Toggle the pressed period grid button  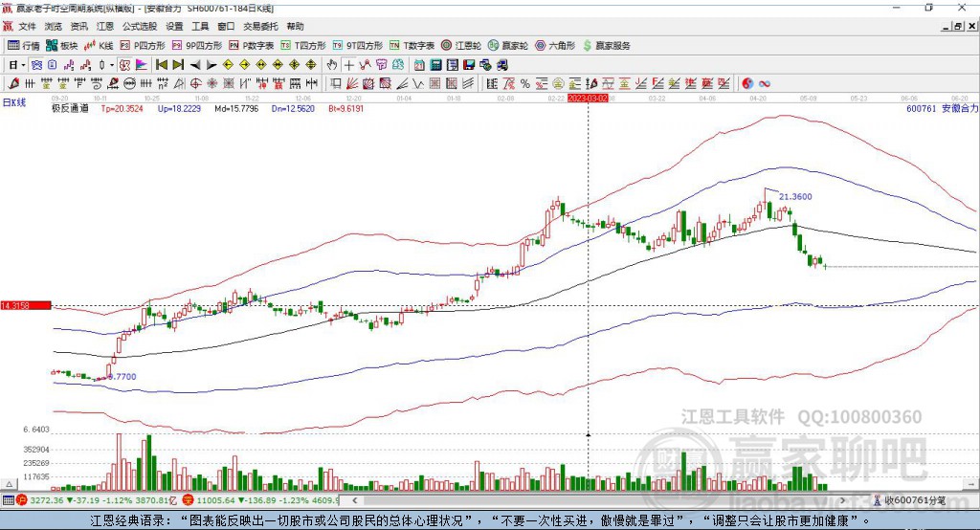(x=37, y=65)
